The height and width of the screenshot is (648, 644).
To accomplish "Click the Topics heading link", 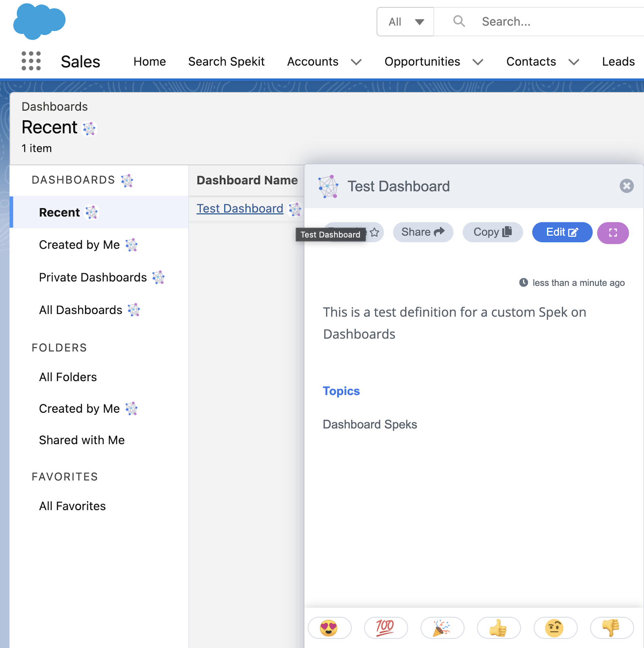I will [341, 391].
